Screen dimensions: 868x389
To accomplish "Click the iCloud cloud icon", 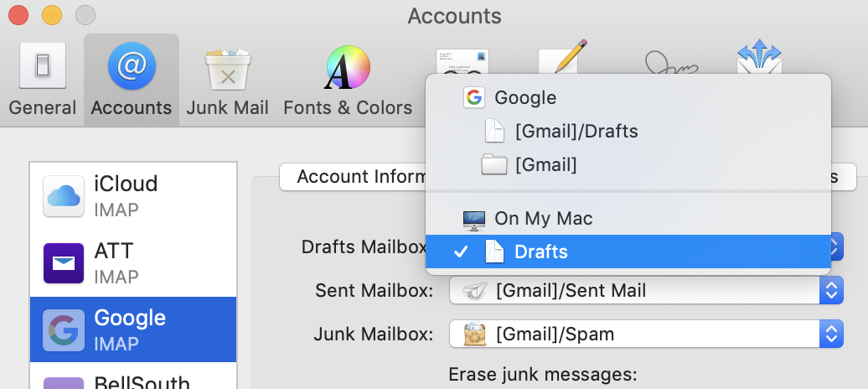I will pyautogui.click(x=64, y=196).
